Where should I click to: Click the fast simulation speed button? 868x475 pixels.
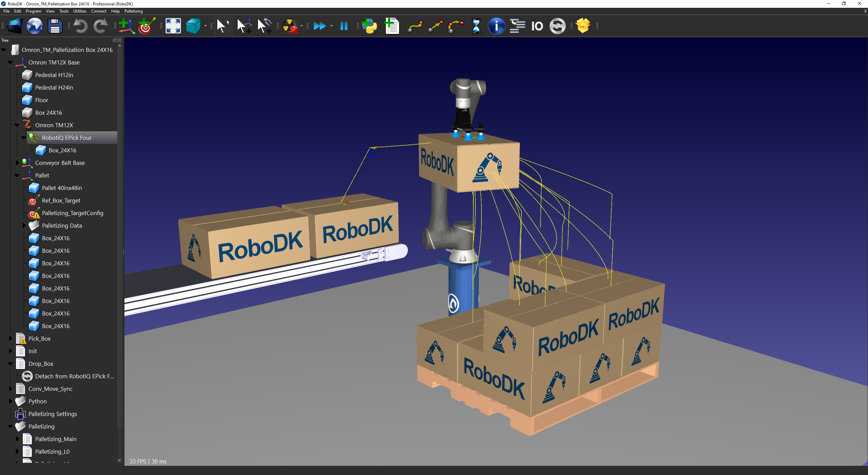pyautogui.click(x=319, y=26)
